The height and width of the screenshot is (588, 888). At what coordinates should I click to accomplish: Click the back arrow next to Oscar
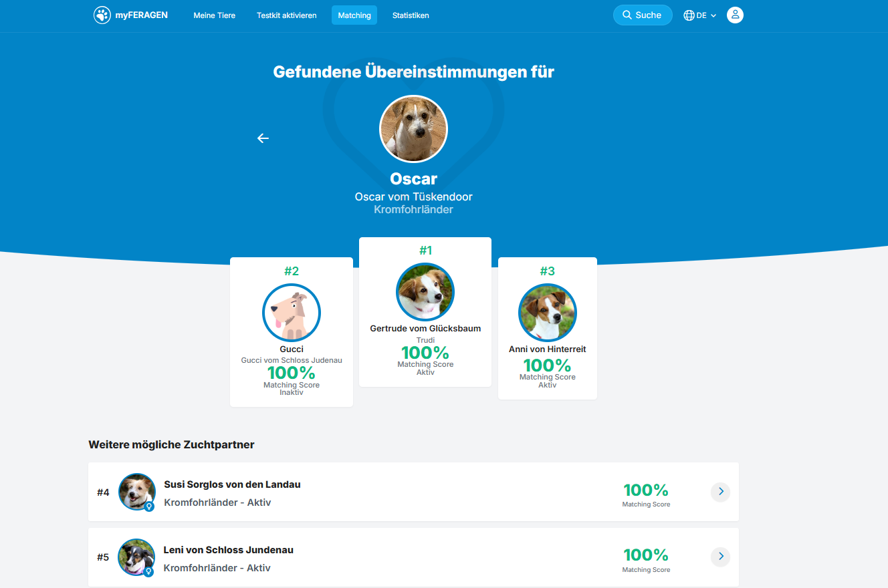point(262,138)
